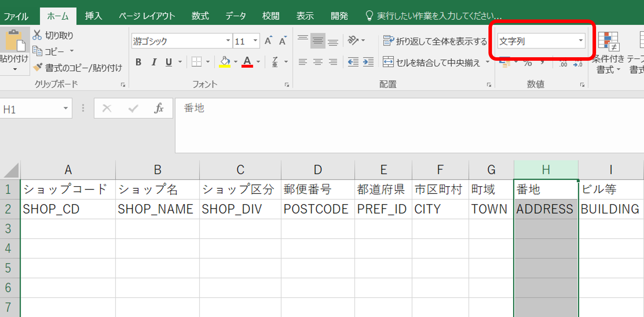Image resolution: width=644 pixels, height=317 pixels.
Task: Open the データ ribbon tab
Action: tap(235, 16)
